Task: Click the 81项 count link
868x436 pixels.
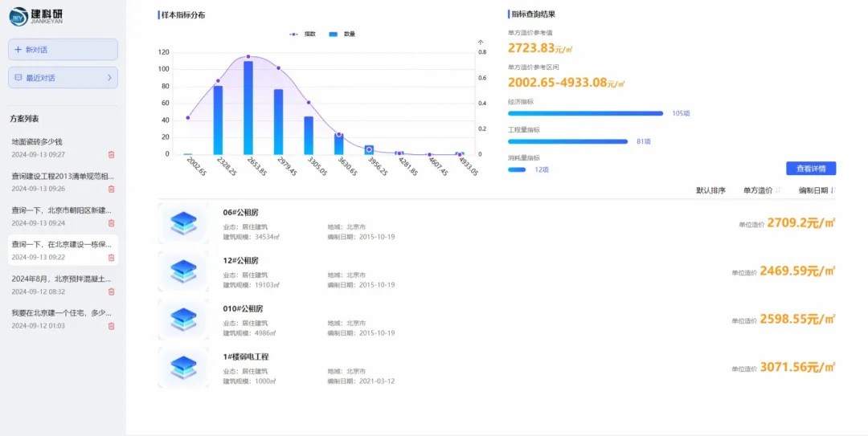Action: click(x=644, y=141)
